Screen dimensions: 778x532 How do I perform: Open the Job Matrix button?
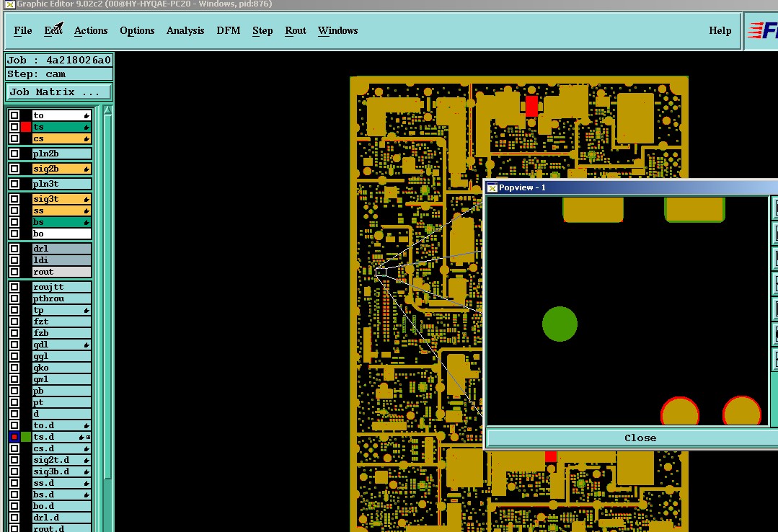(58, 92)
